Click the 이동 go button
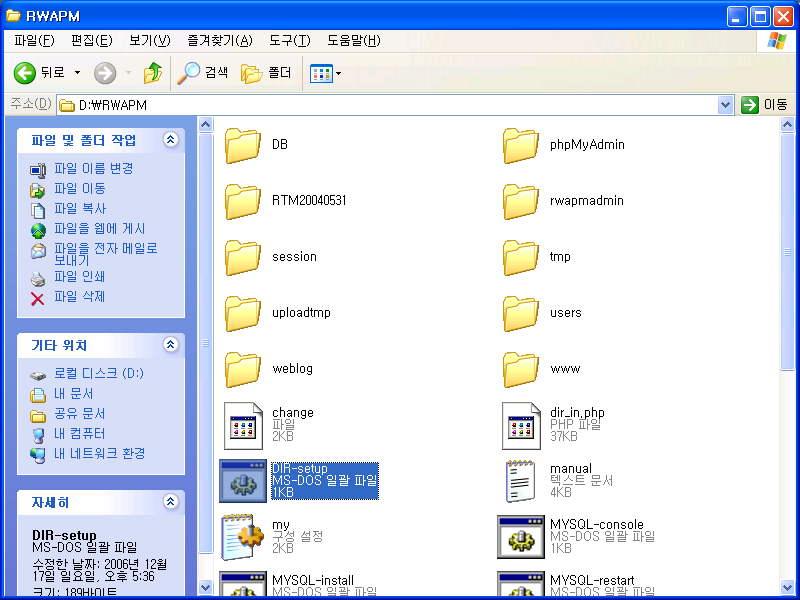 764,105
